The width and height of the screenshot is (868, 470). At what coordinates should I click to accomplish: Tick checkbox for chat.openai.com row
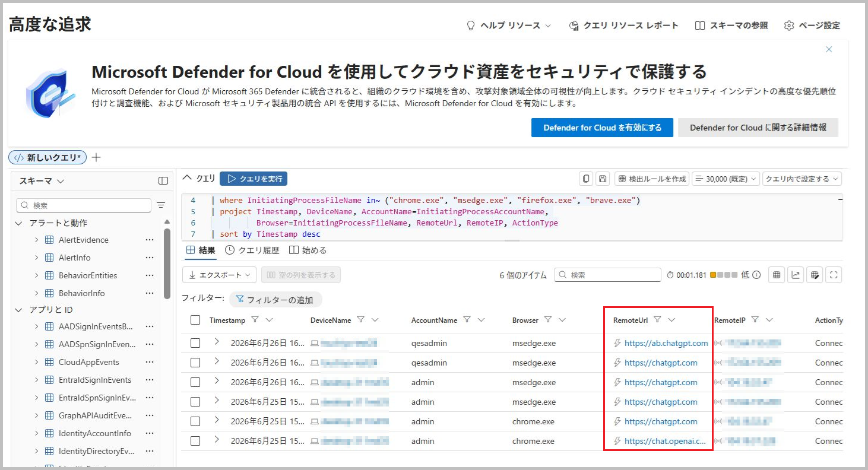195,441
